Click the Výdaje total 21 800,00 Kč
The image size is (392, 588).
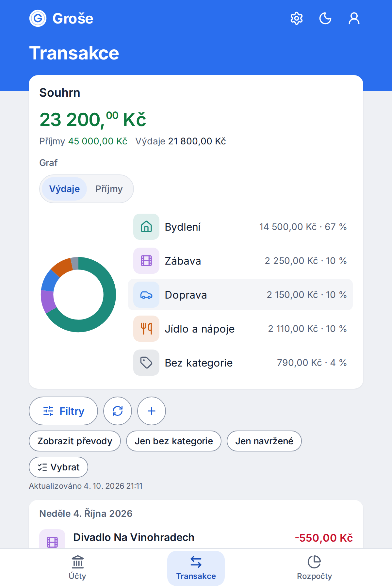[x=197, y=141]
